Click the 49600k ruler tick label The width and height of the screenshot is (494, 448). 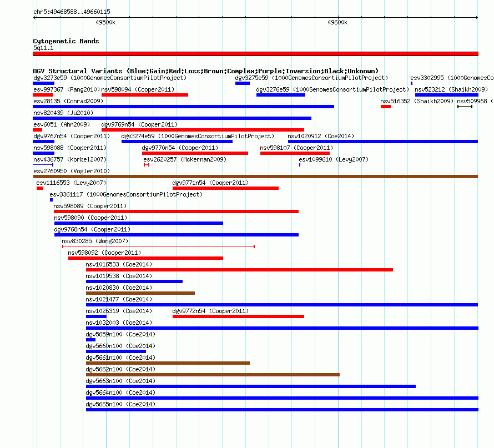pyautogui.click(x=337, y=22)
